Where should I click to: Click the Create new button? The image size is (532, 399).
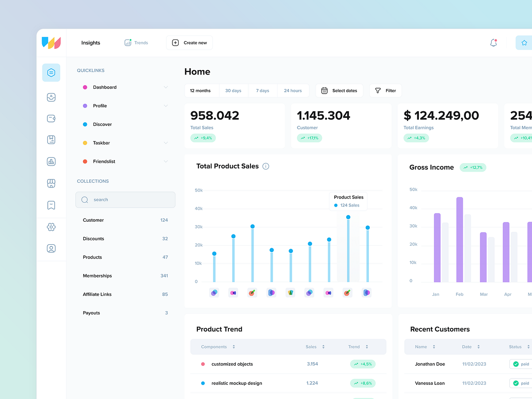point(189,43)
